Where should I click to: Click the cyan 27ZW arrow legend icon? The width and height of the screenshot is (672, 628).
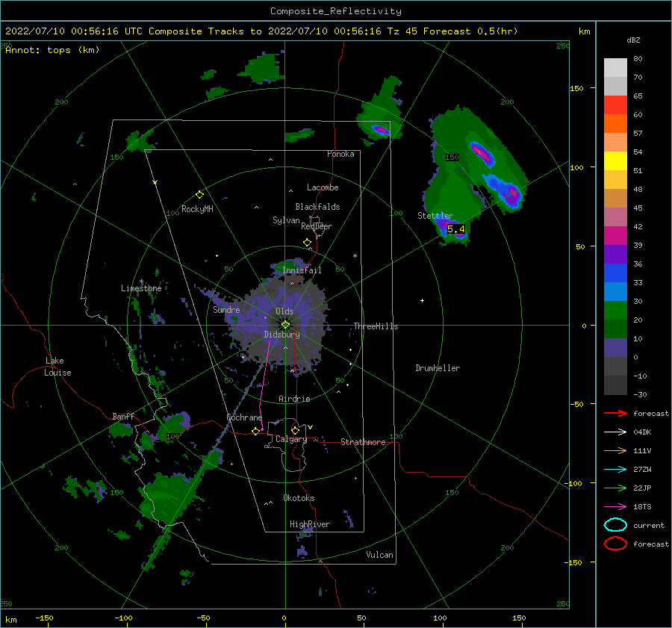(615, 470)
